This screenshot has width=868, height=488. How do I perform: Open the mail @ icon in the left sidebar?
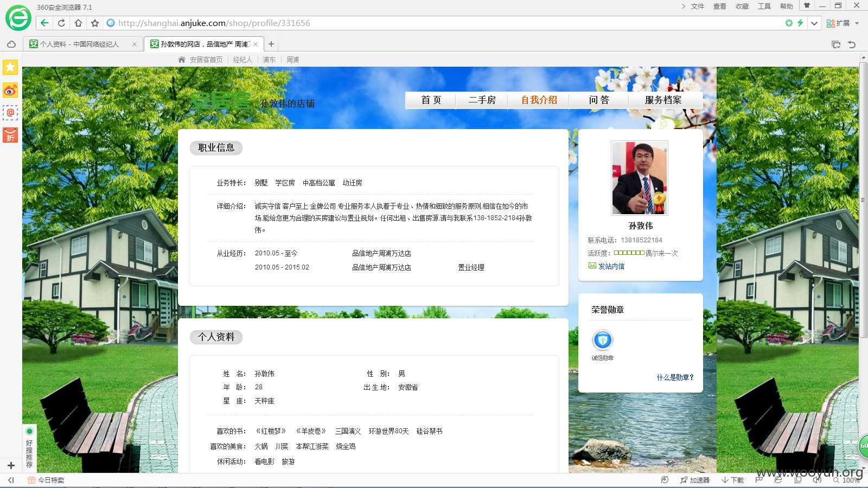10,113
